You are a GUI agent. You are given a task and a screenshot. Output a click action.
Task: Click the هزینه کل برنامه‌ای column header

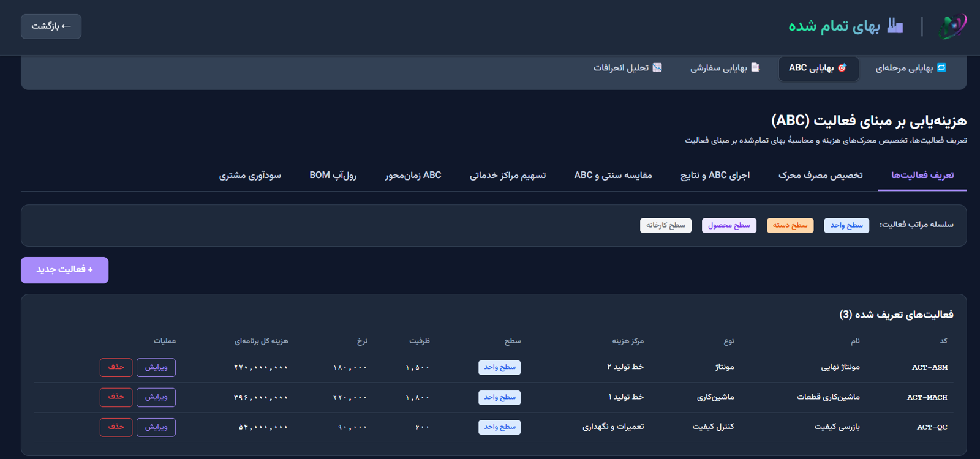point(262,341)
